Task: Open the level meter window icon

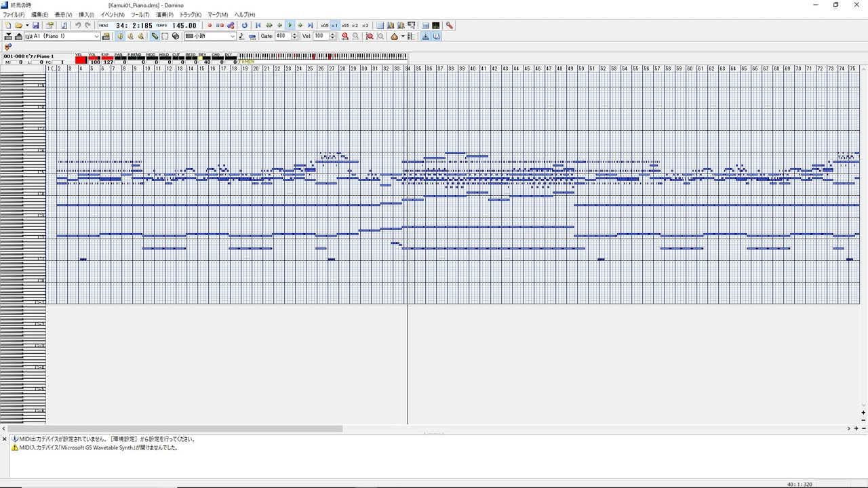Action: [436, 25]
